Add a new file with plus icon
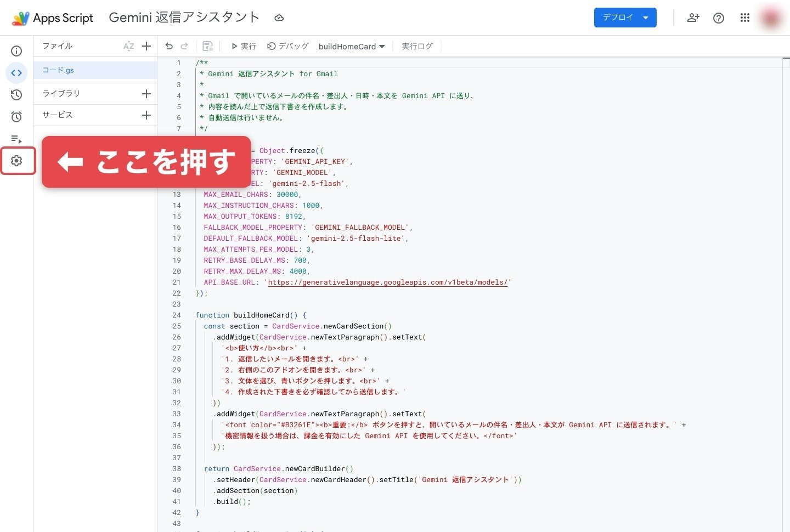790x532 pixels. click(x=146, y=47)
